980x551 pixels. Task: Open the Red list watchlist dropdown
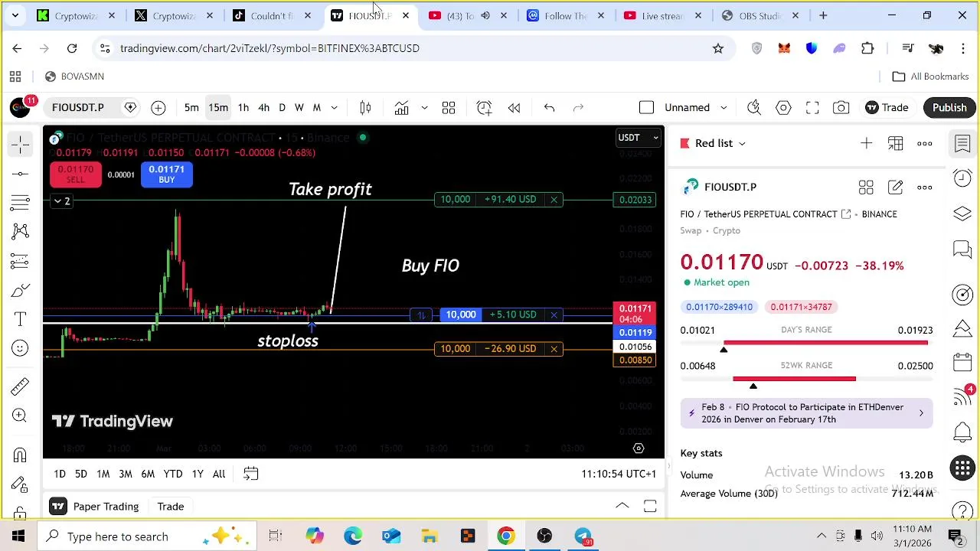[x=714, y=144]
